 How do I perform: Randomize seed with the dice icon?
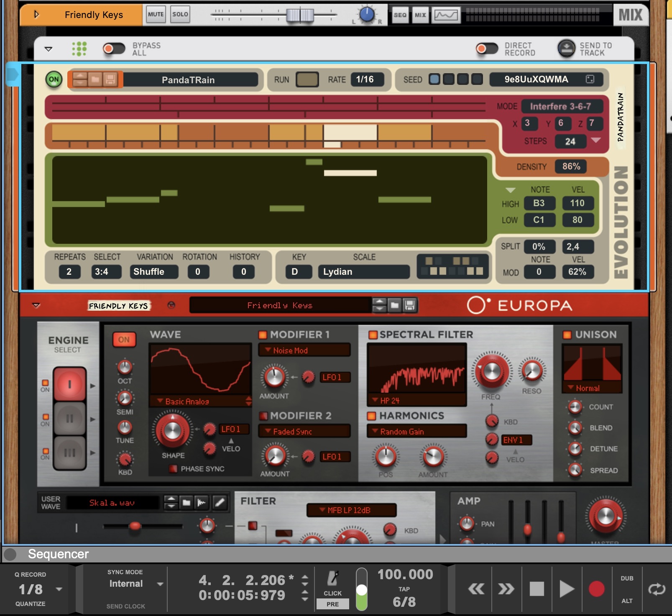click(590, 79)
